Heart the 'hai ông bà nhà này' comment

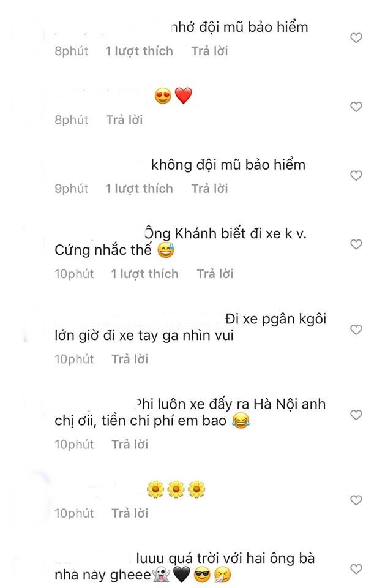[x=356, y=569]
